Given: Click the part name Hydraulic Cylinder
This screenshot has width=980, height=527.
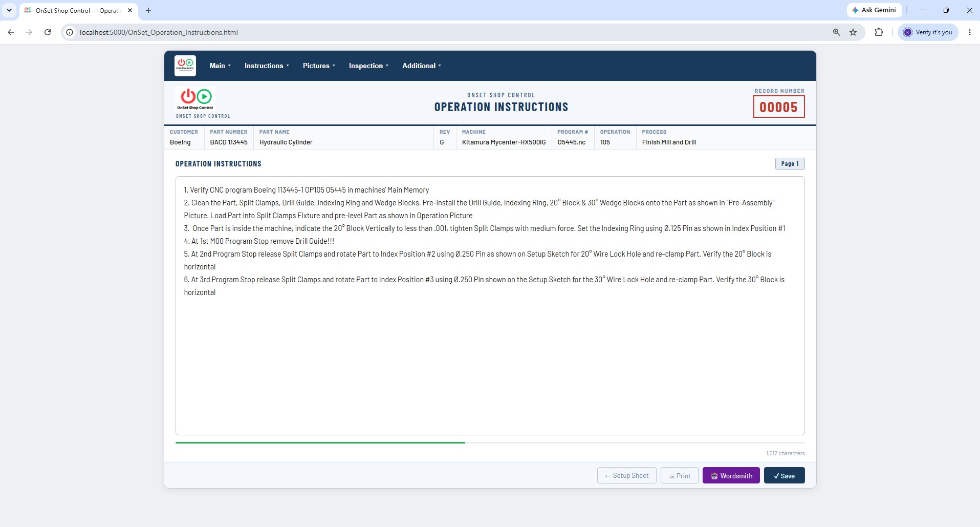Looking at the screenshot, I should click(x=286, y=142).
